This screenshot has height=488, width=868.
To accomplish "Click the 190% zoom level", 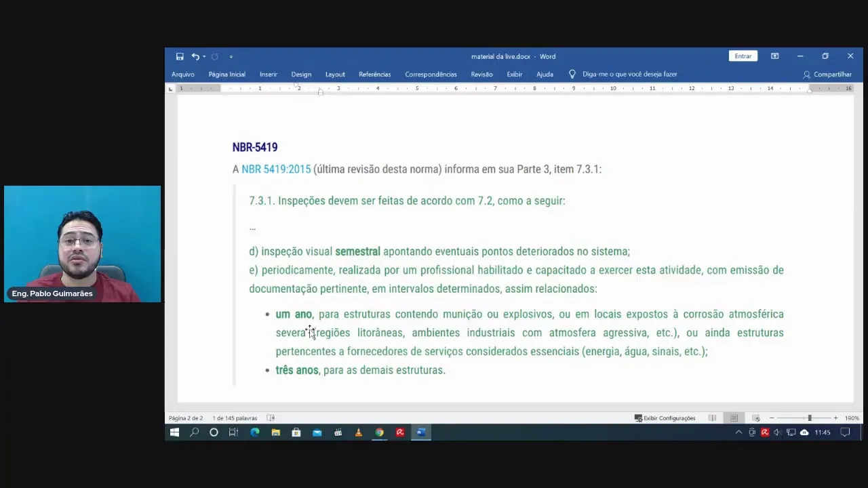I will 852,418.
